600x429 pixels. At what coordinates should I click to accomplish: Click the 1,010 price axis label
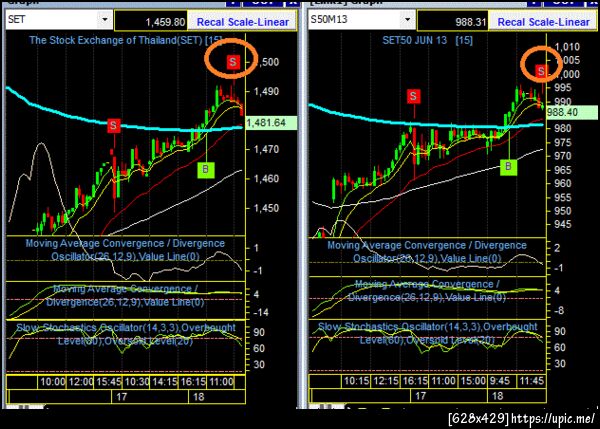(567, 47)
